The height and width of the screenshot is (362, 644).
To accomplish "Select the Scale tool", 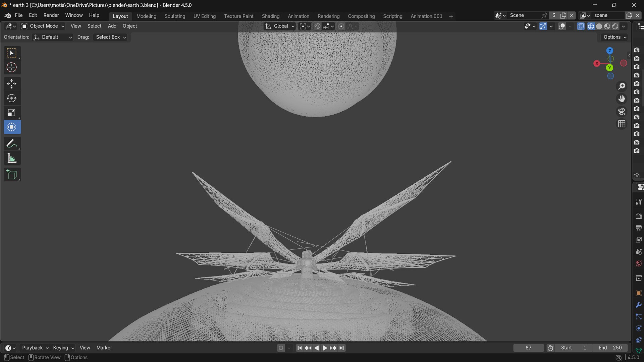I will click(x=12, y=113).
